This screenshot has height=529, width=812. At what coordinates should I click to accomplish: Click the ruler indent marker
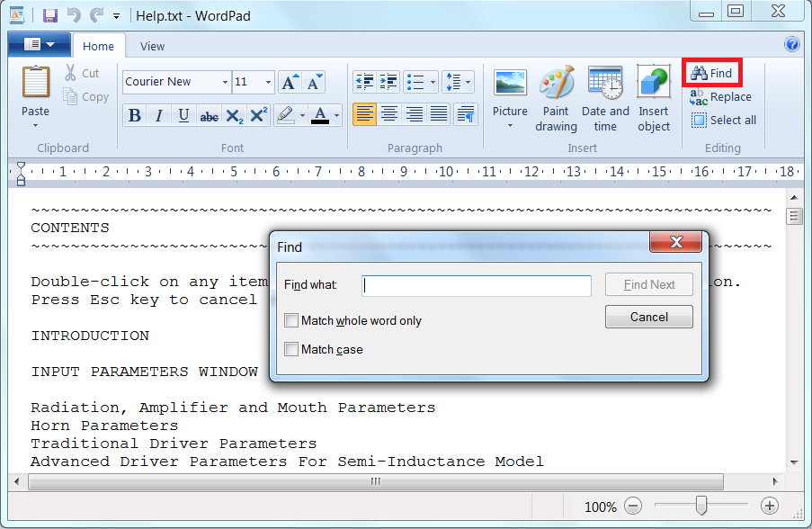pyautogui.click(x=21, y=174)
